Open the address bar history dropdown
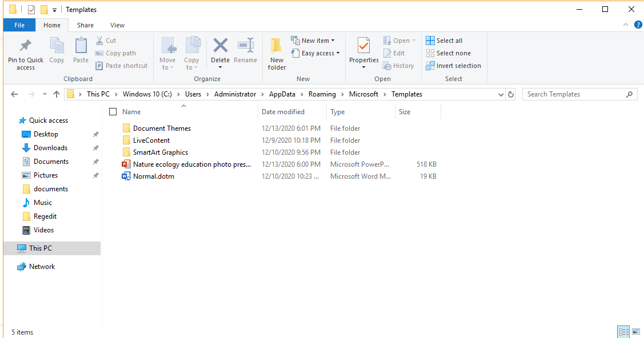Screen dimensions: 644x338 click(501, 94)
